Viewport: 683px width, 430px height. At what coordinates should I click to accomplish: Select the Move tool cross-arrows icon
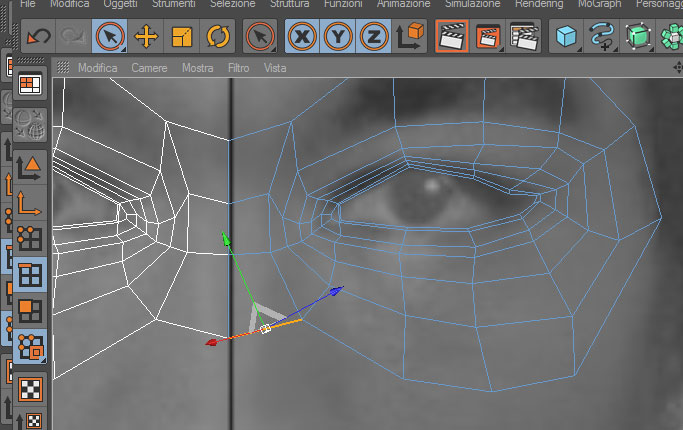(x=146, y=36)
